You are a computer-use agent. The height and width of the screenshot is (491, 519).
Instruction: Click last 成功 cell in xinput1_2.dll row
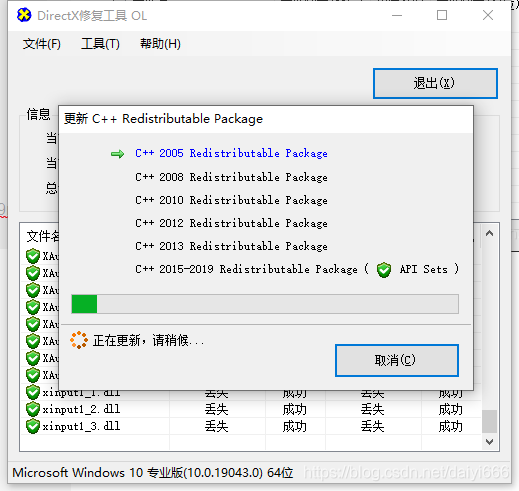pos(451,409)
